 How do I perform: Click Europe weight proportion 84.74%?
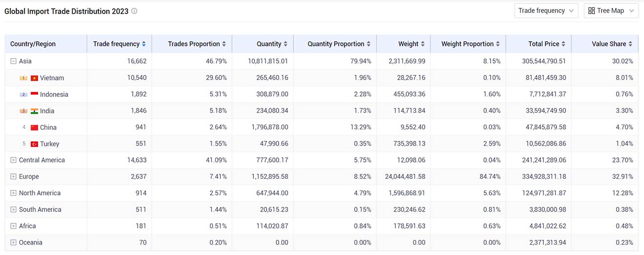click(490, 177)
